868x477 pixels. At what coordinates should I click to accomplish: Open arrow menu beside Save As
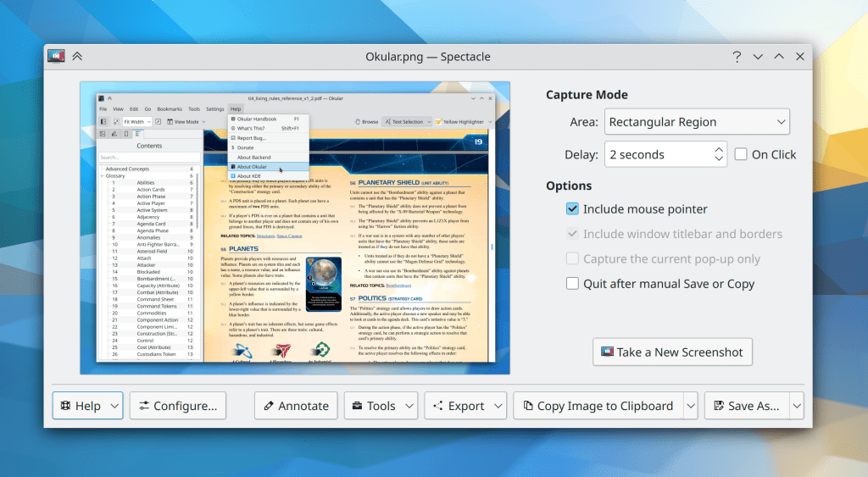(x=796, y=406)
